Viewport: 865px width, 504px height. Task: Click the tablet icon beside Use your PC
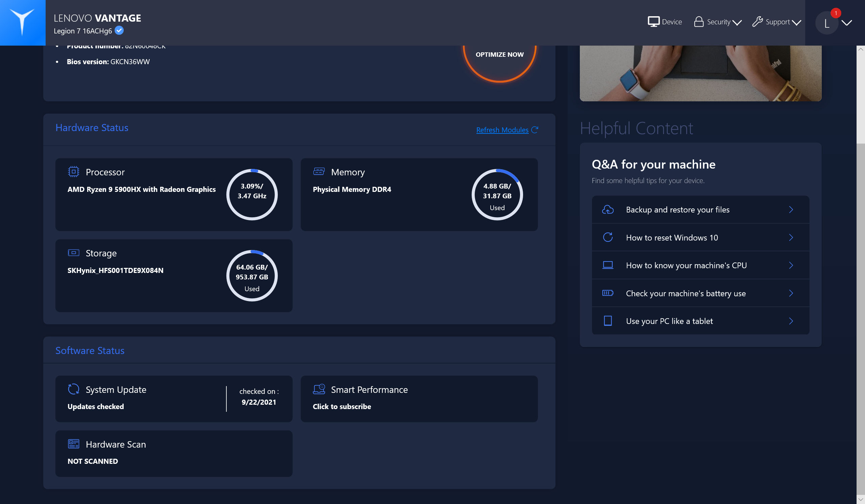pos(608,321)
